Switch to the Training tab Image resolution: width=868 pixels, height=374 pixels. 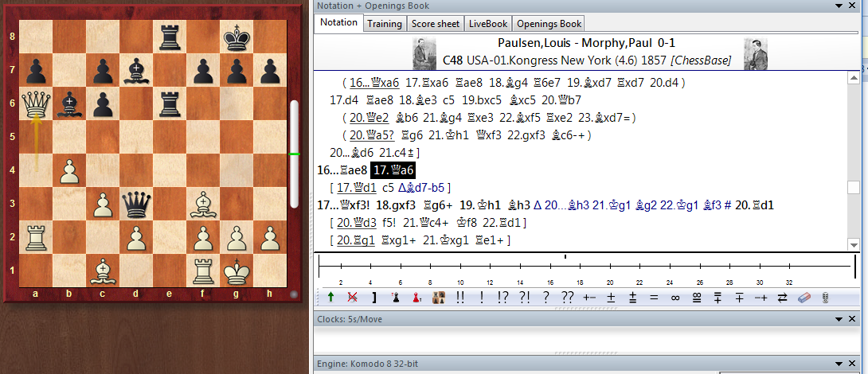pos(385,23)
